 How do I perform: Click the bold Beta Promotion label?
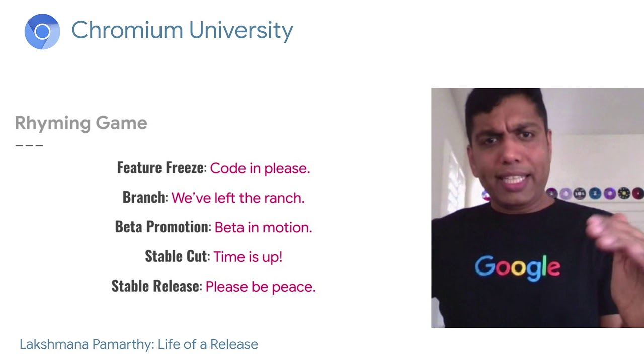click(x=162, y=227)
